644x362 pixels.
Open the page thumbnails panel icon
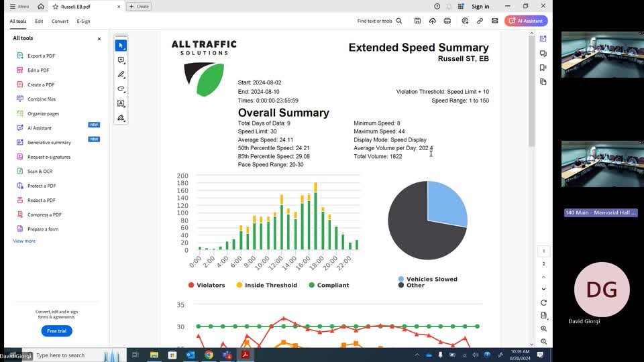coord(543,82)
